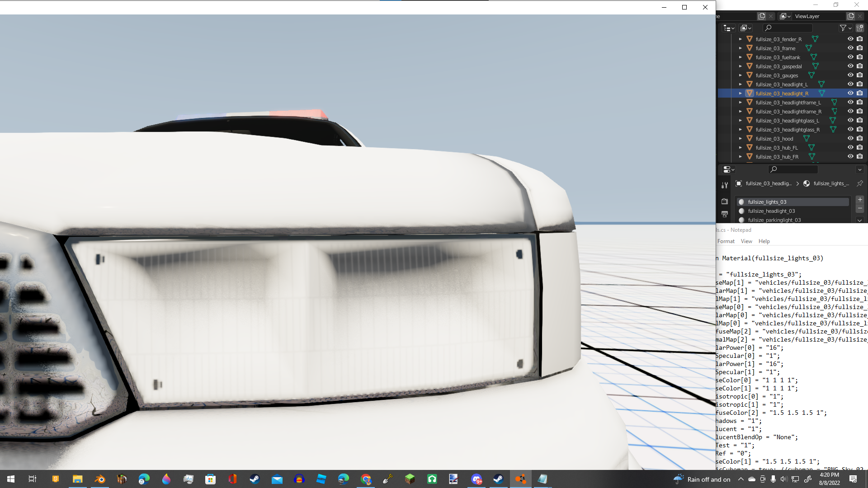Pin the material data-block with the pin icon
Image resolution: width=868 pixels, height=488 pixels.
860,184
